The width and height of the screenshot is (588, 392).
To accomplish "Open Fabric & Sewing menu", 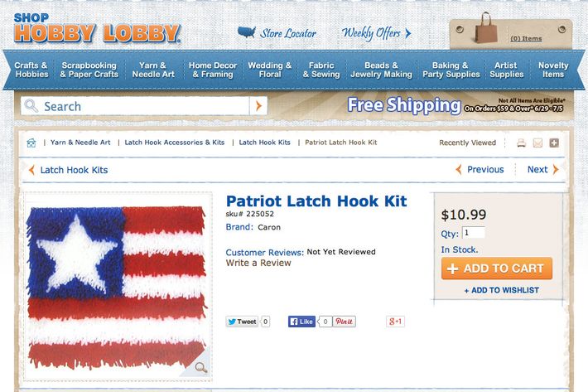I will click(x=321, y=70).
